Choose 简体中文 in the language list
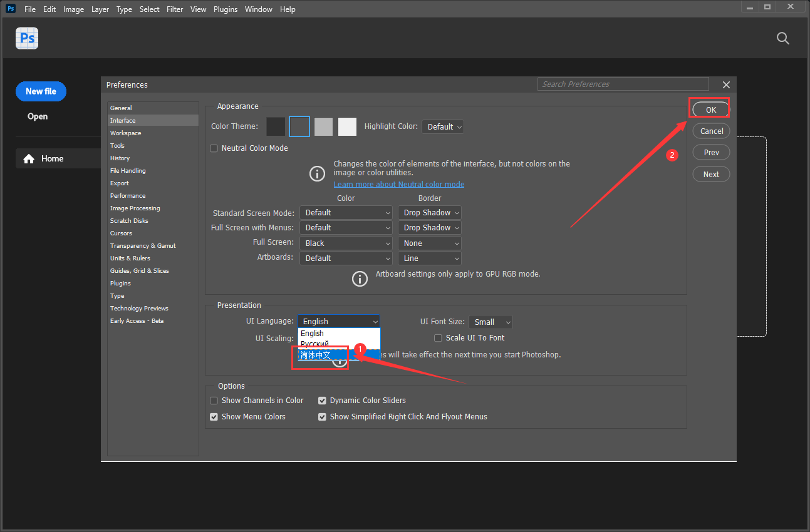This screenshot has height=532, width=810. point(338,355)
